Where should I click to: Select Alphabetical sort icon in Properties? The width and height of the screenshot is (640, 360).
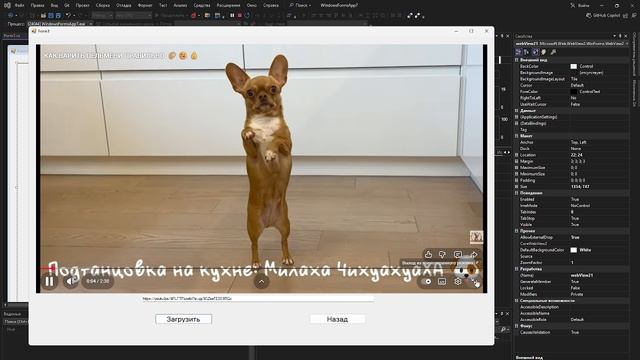click(527, 52)
